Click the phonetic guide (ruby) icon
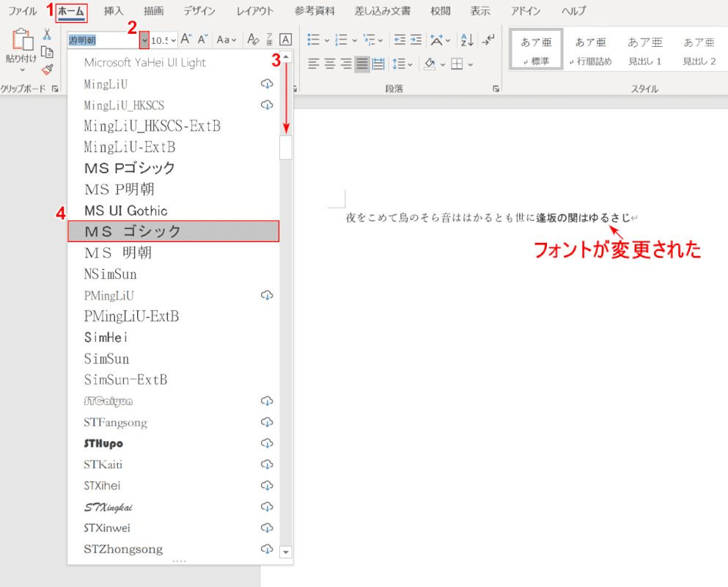Image resolution: width=728 pixels, height=587 pixels. (269, 40)
